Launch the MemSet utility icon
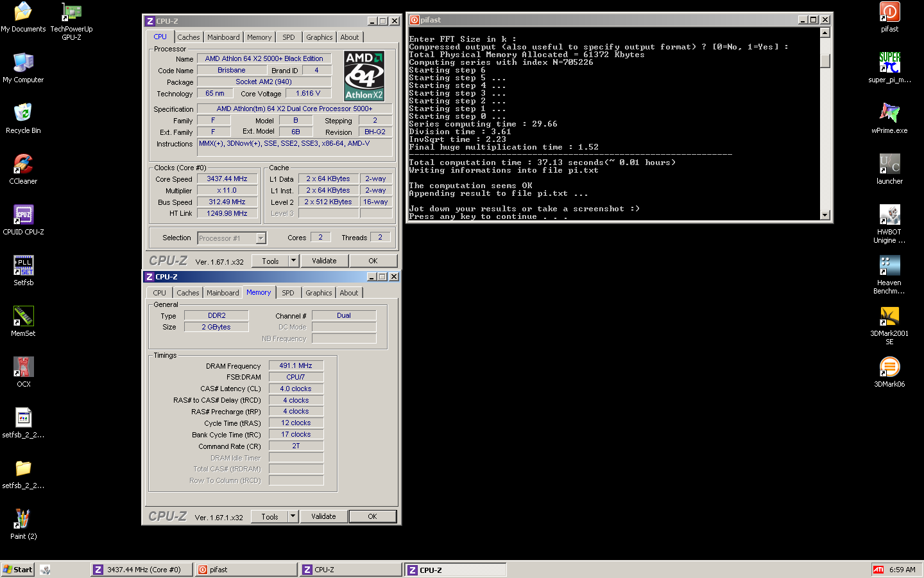The image size is (924, 578). pyautogui.click(x=23, y=316)
